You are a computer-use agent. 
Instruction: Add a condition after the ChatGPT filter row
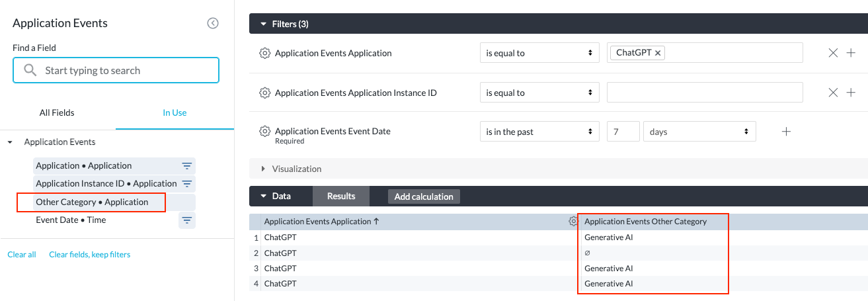click(x=851, y=53)
